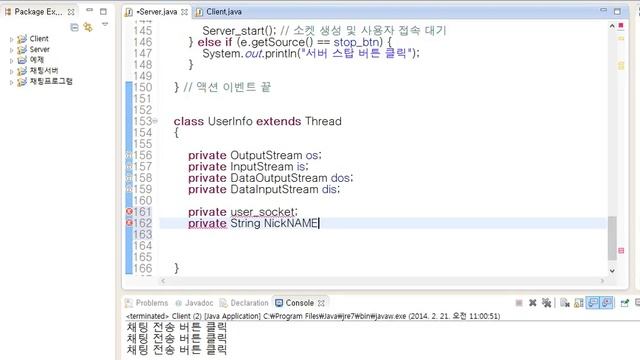This screenshot has width=640, height=360.
Task: Click 'class UserInfo extends Thread' line
Action: [258, 121]
